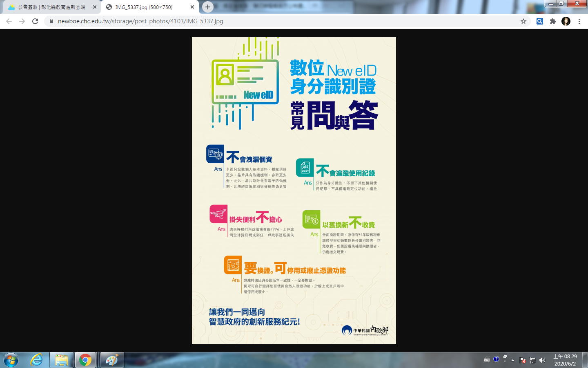The width and height of the screenshot is (588, 368).
Task: Click the Windows Start button
Action: [11, 360]
